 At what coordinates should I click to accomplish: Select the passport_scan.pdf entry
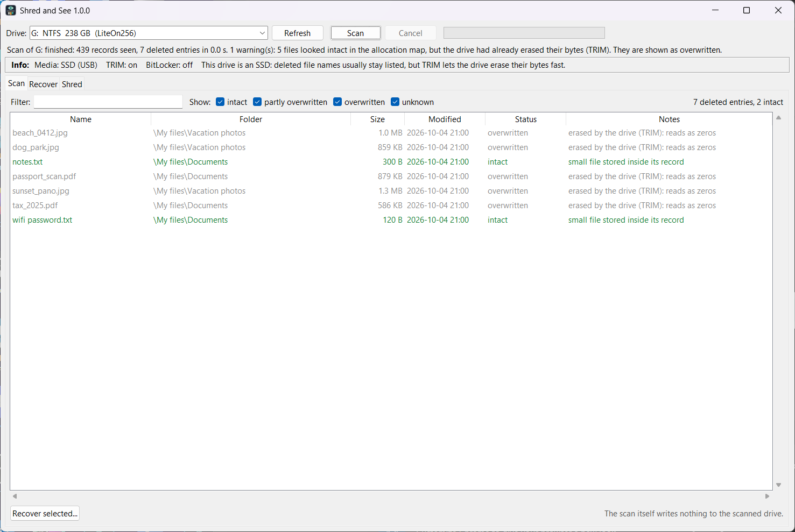point(391,176)
